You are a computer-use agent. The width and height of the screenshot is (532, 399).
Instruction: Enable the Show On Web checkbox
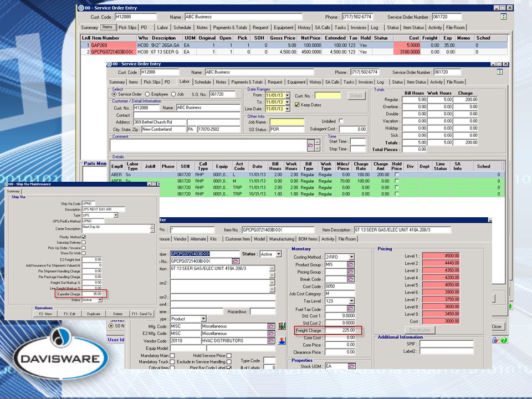tap(84, 253)
